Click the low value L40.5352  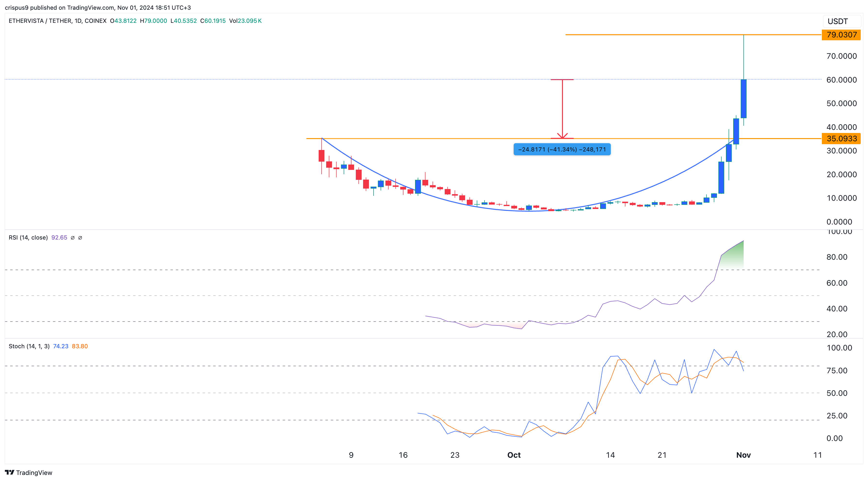184,21
